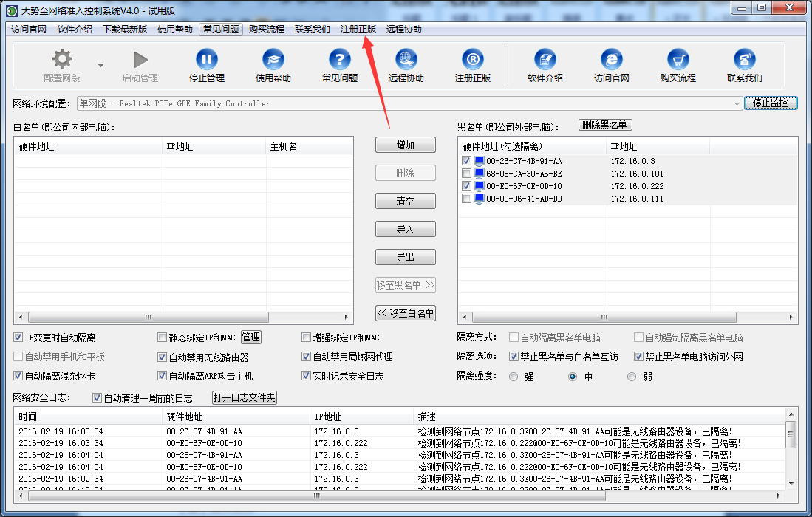Click the 注册正版 registered icon
Viewport: 812px width, 517px height.
pos(473,59)
